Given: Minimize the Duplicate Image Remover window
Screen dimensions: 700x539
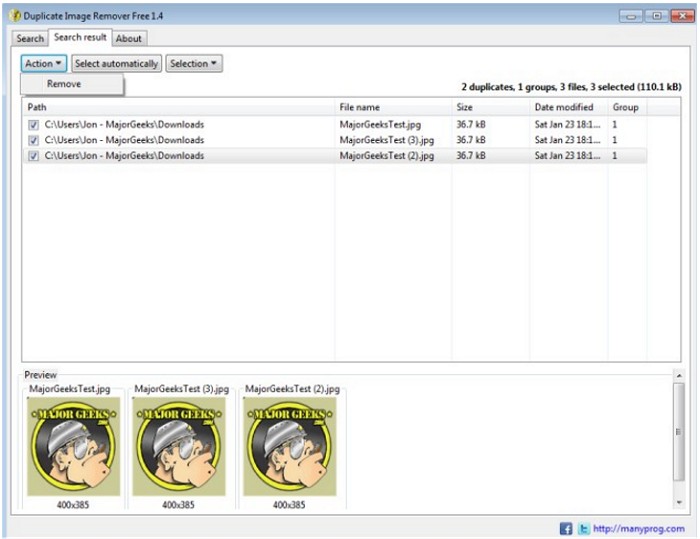Looking at the screenshot, I should pyautogui.click(x=631, y=17).
